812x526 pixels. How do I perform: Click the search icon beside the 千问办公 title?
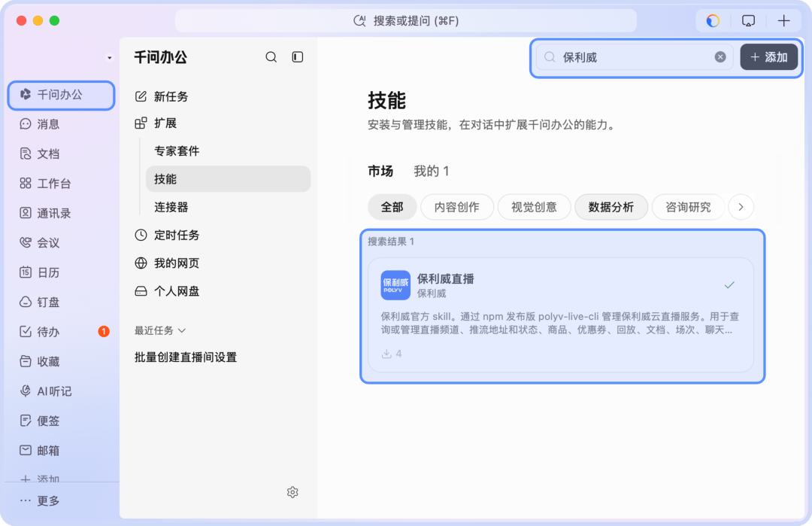pos(271,57)
